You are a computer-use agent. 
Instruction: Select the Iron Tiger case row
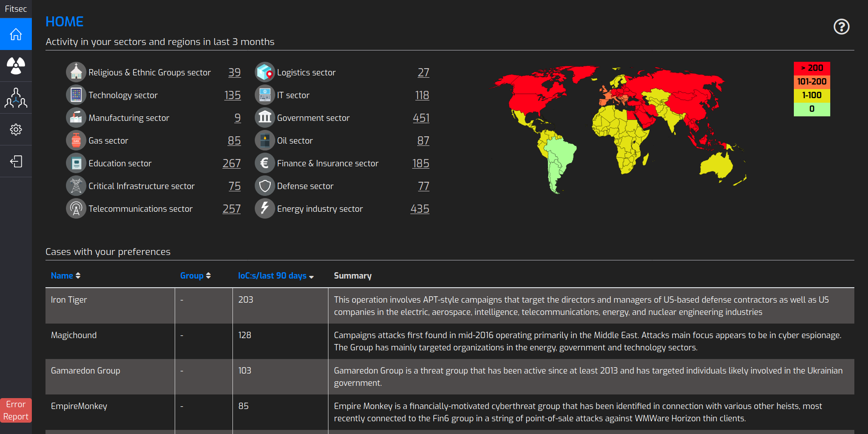pyautogui.click(x=69, y=300)
